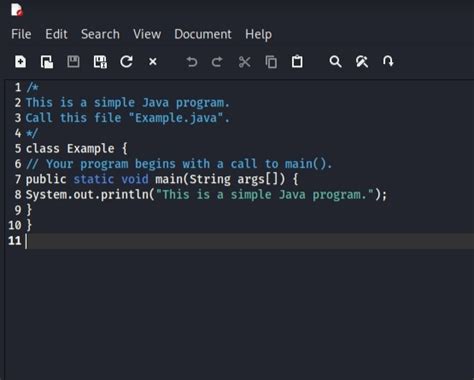The image size is (474, 380).
Task: Click the Paste clipboard icon
Action: [x=297, y=62]
